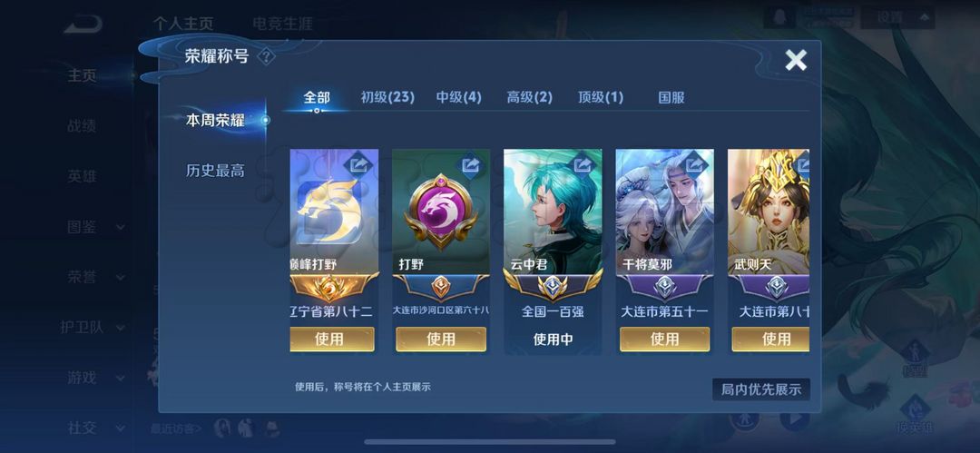Open the QQ icon at top right
This screenshot has width=980, height=453.
tap(779, 17)
